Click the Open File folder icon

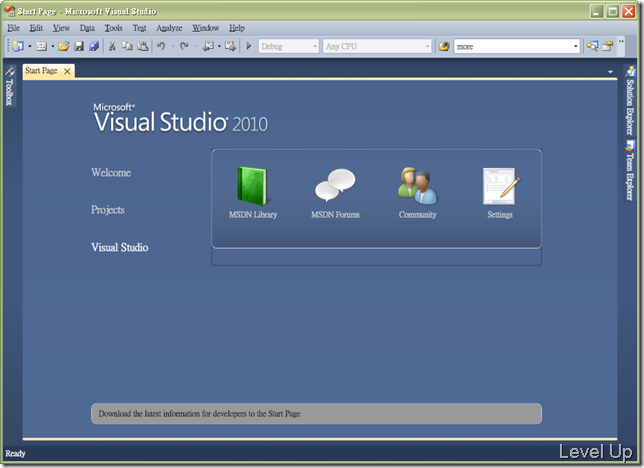point(64,46)
